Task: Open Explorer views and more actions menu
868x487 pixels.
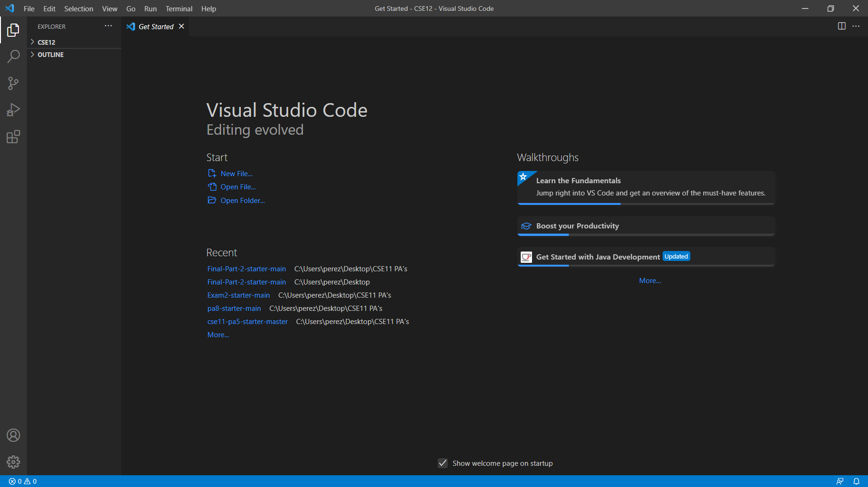Action: click(x=108, y=26)
